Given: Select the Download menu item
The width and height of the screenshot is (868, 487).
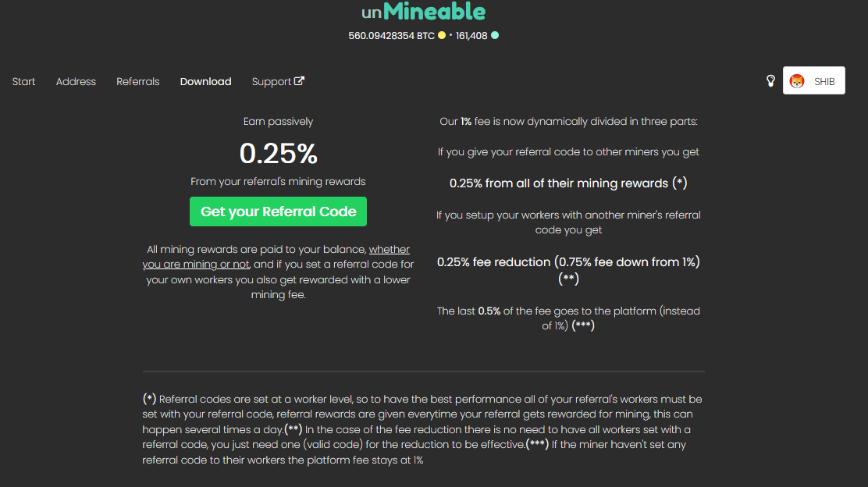Looking at the screenshot, I should click(205, 82).
